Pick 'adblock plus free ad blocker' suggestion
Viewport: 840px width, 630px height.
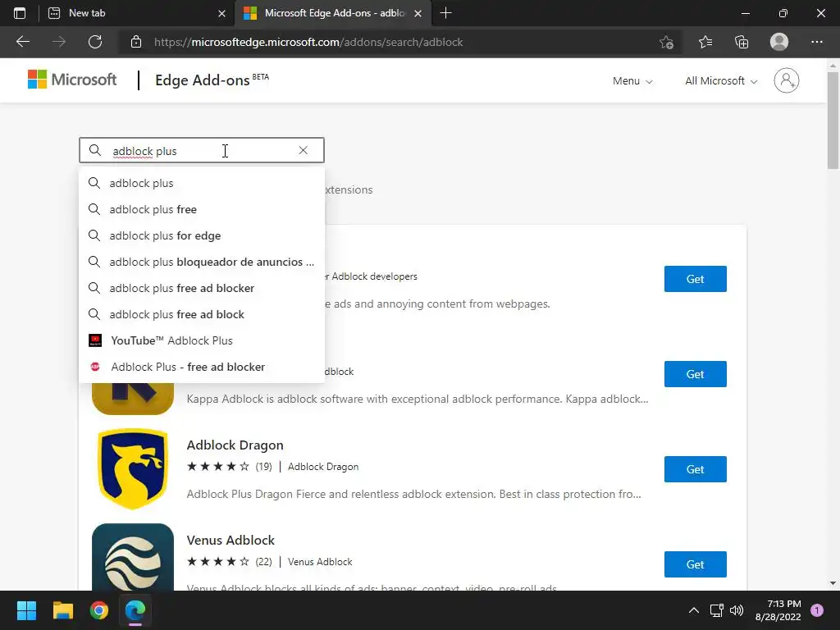point(202,288)
